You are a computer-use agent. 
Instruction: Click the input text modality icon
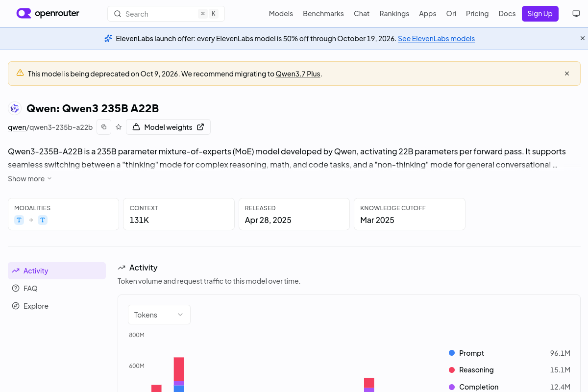pos(19,220)
